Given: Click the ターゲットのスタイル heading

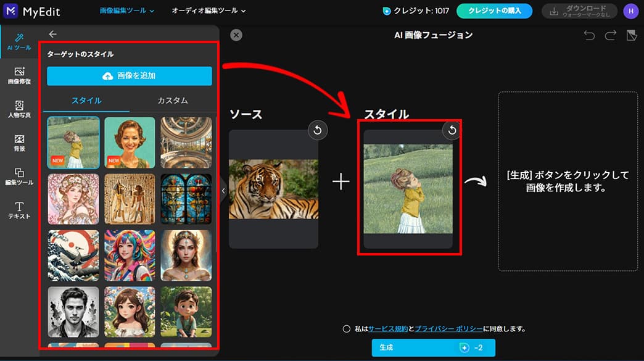Looking at the screenshot, I should [80, 54].
